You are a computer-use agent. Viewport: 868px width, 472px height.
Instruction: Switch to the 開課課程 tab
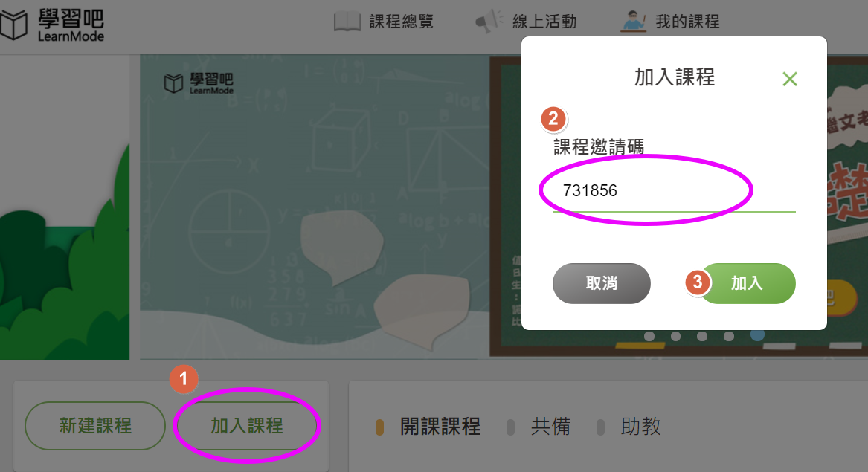(440, 427)
